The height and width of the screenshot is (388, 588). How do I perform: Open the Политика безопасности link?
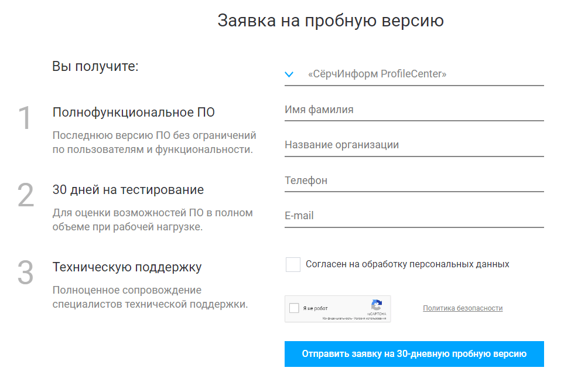pyautogui.click(x=463, y=308)
